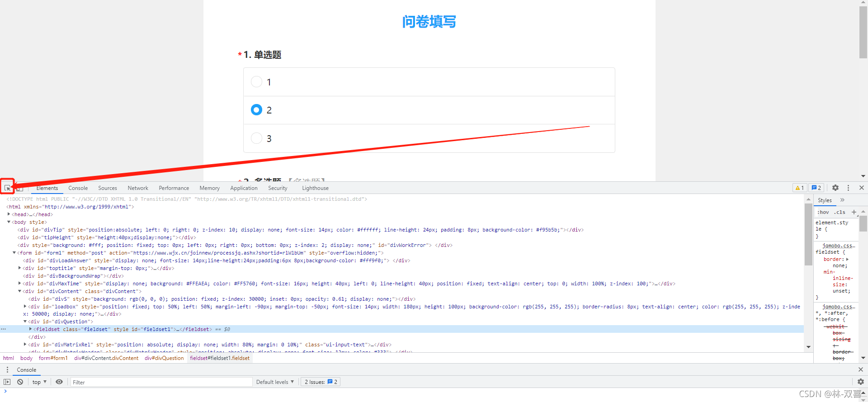The image size is (868, 402).
Task: Open DevTools settings gear icon
Action: coord(835,188)
